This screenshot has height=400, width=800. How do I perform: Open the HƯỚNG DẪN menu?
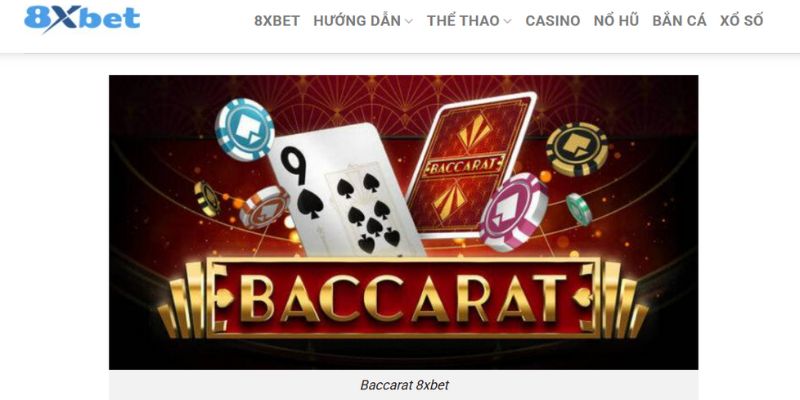[x=357, y=21]
